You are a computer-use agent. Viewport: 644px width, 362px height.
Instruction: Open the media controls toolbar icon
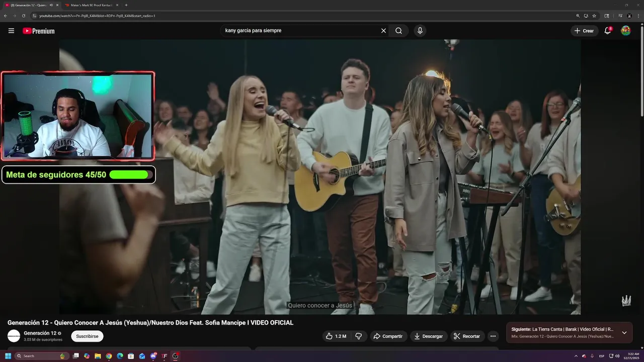click(620, 16)
